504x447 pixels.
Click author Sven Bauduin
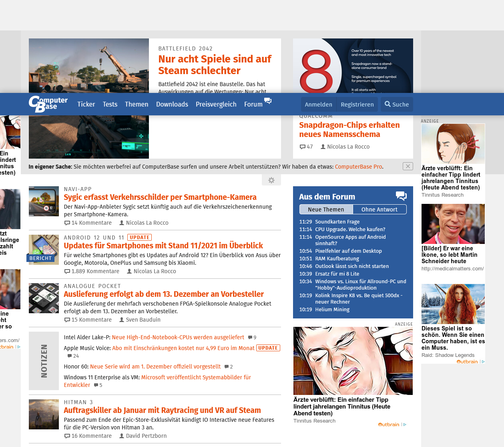coord(140,320)
